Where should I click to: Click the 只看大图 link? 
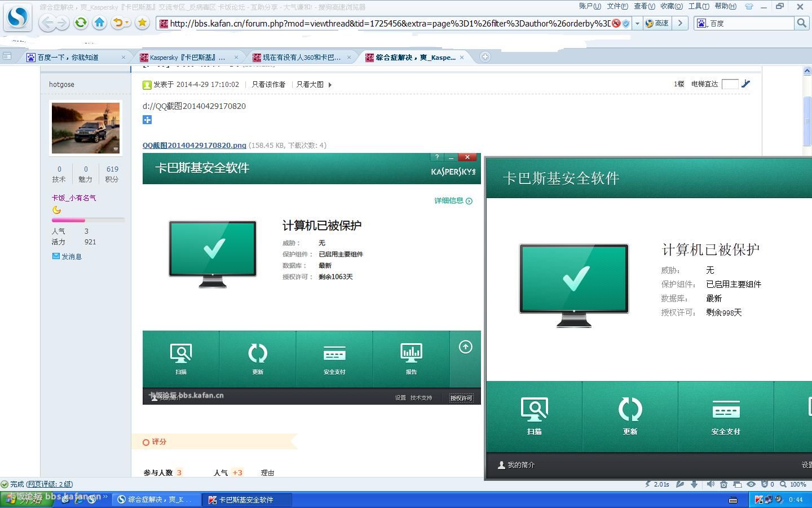pos(310,84)
